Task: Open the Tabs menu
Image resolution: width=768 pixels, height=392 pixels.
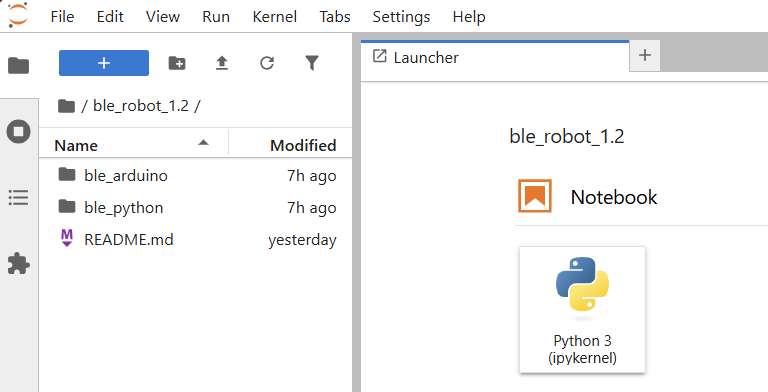Action: [x=335, y=17]
